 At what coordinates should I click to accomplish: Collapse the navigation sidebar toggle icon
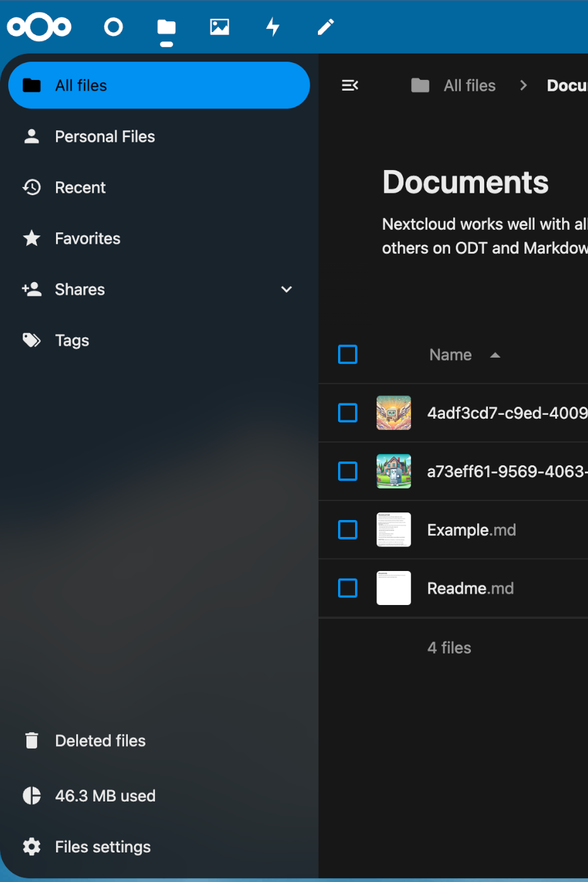(350, 86)
